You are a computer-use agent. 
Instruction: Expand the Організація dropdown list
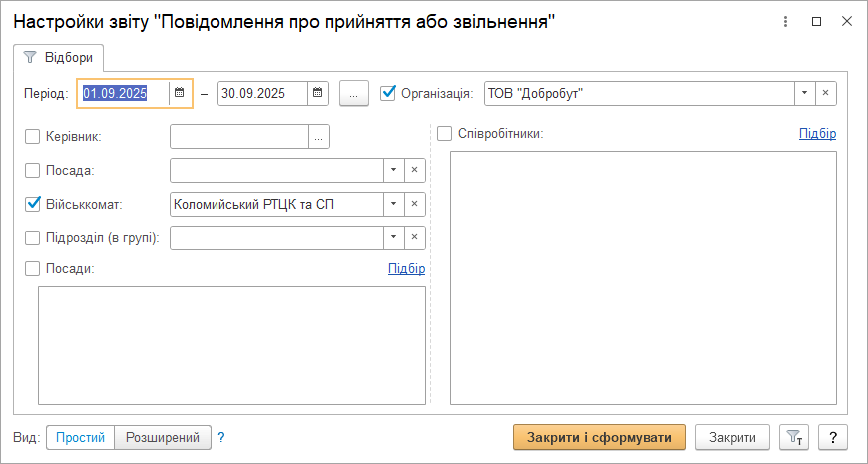(x=804, y=93)
